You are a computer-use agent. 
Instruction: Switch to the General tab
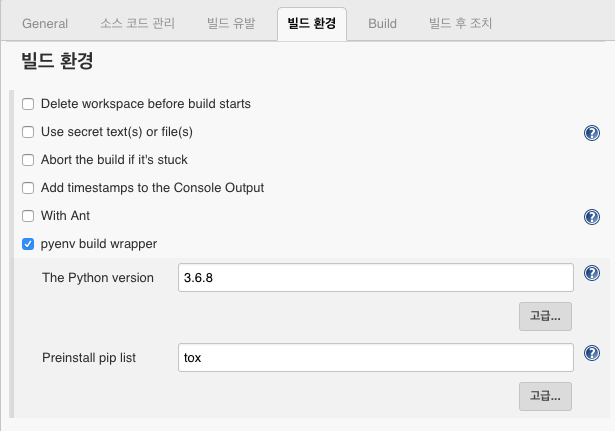(x=45, y=24)
